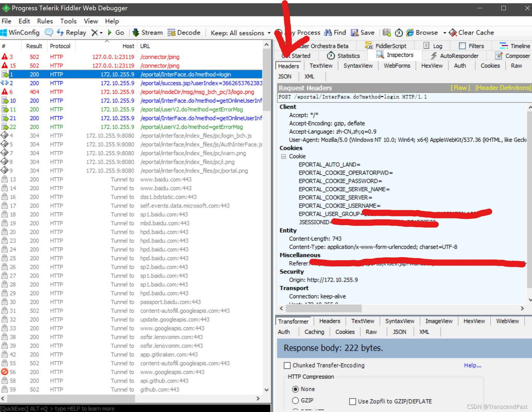Viewport: 532px width, 412px height.
Task: Click the QuickExec command input box
Action: 135,408
